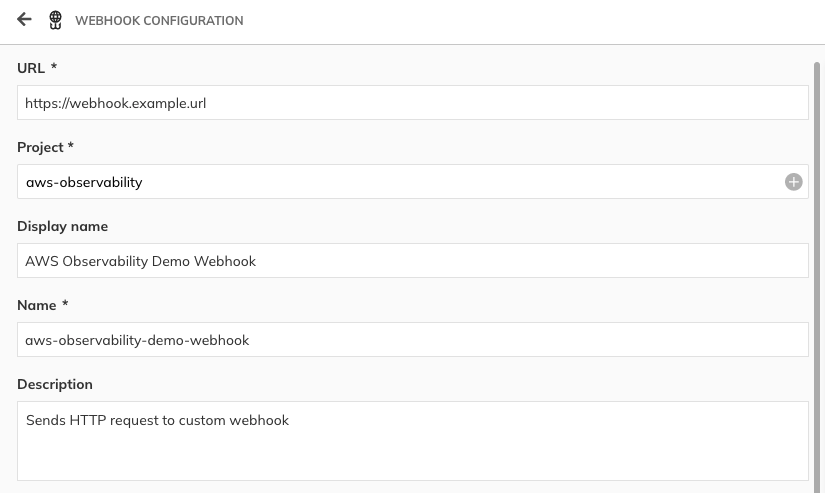Click the required asterisk beside Name

pyautogui.click(x=65, y=303)
